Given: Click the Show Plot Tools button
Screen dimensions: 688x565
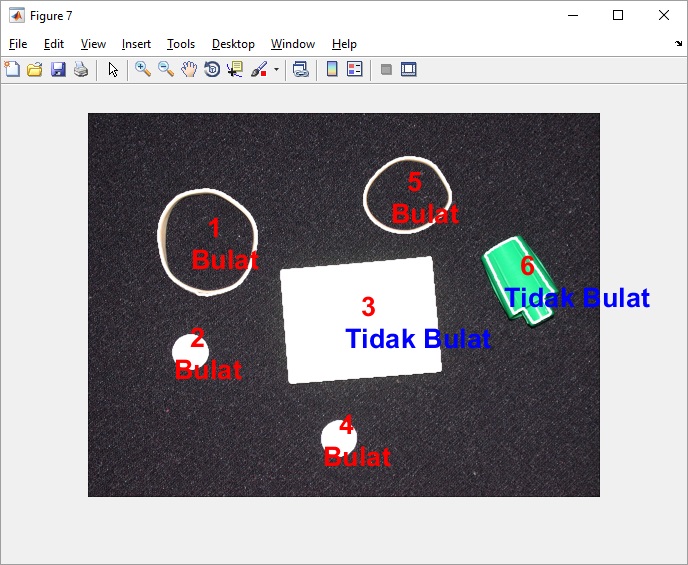Looking at the screenshot, I should click(x=408, y=69).
